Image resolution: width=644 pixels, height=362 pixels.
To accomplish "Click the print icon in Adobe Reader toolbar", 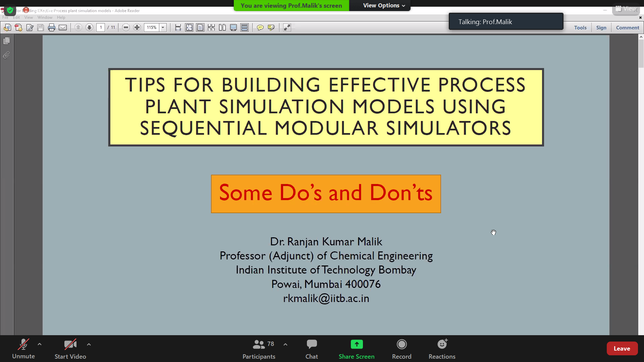I will (51, 27).
